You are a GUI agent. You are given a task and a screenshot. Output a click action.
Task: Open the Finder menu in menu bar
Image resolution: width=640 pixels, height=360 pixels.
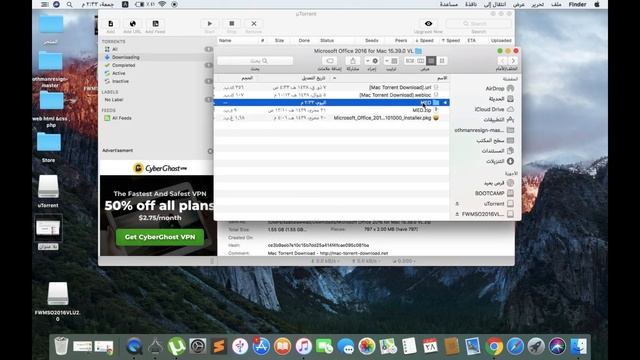pyautogui.click(x=578, y=4)
